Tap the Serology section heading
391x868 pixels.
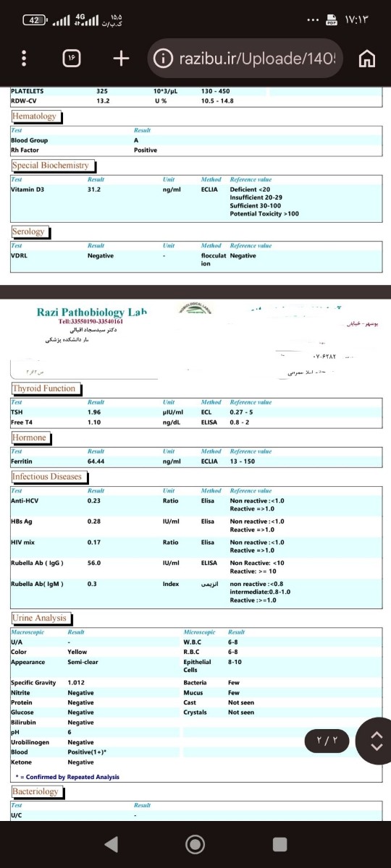point(28,231)
